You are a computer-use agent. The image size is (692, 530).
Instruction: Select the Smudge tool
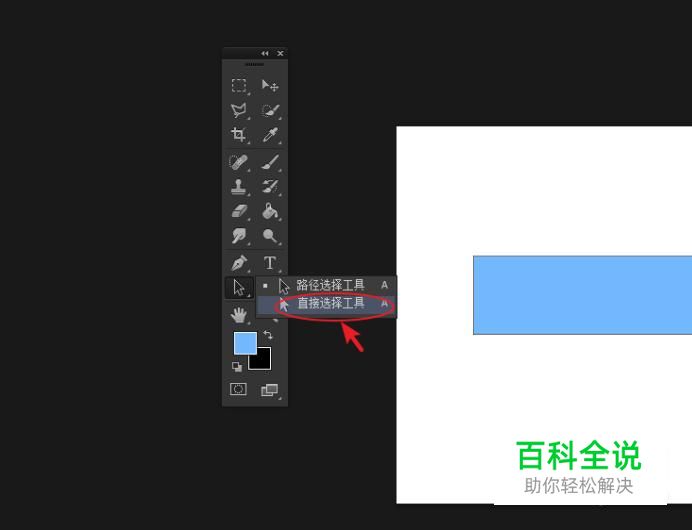pyautogui.click(x=239, y=236)
